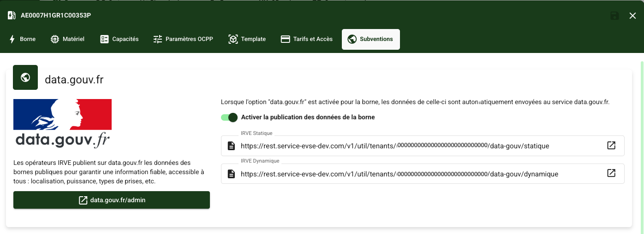Open the Borne tab

pyautogui.click(x=22, y=39)
